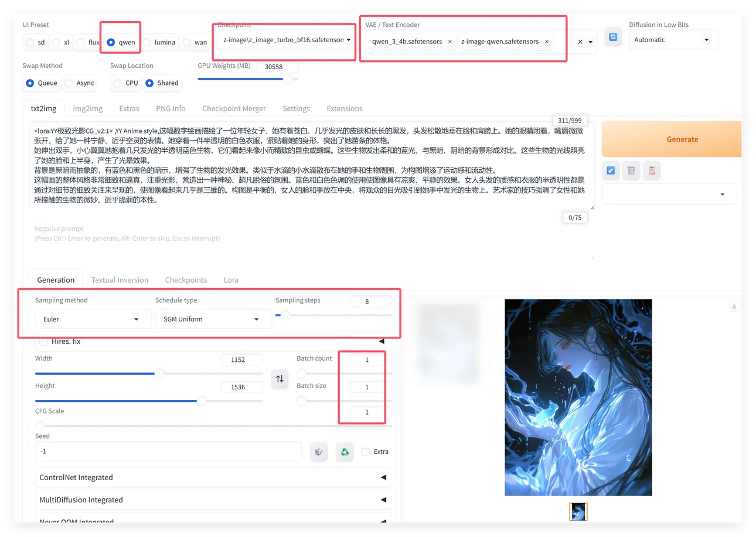Click the clipboard apply styles icon
Screen dimensions: 756x537
coord(651,170)
